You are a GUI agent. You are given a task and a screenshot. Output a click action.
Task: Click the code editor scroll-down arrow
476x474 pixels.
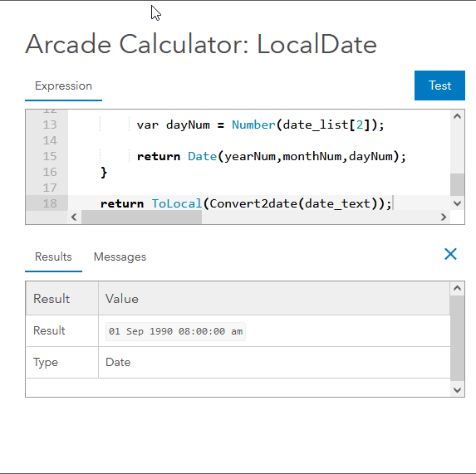click(x=457, y=203)
